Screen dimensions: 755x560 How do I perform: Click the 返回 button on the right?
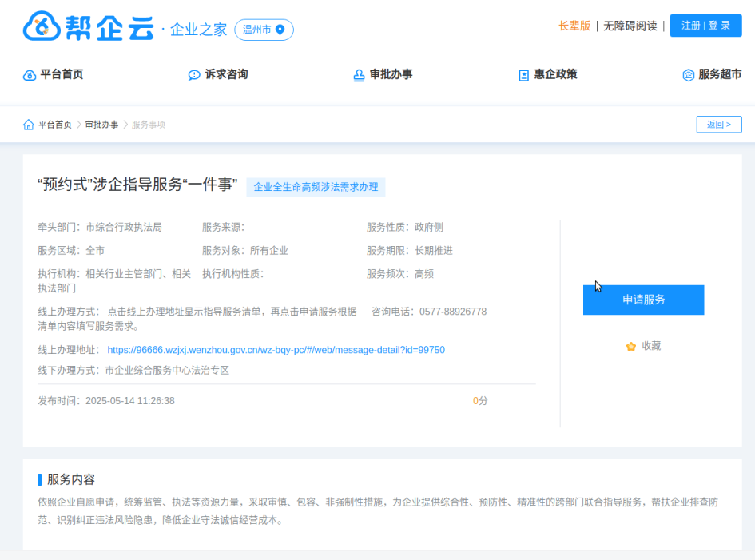click(x=718, y=124)
